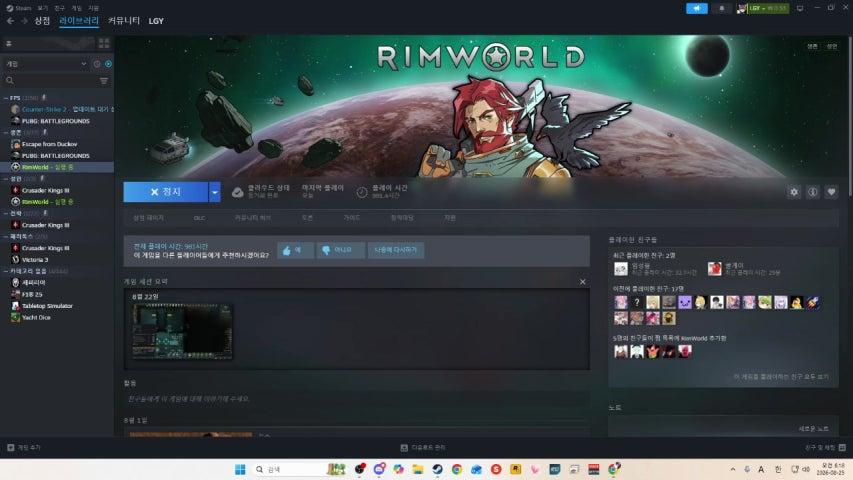Open advanced filter options icon
The width and height of the screenshot is (853, 480).
tap(104, 81)
